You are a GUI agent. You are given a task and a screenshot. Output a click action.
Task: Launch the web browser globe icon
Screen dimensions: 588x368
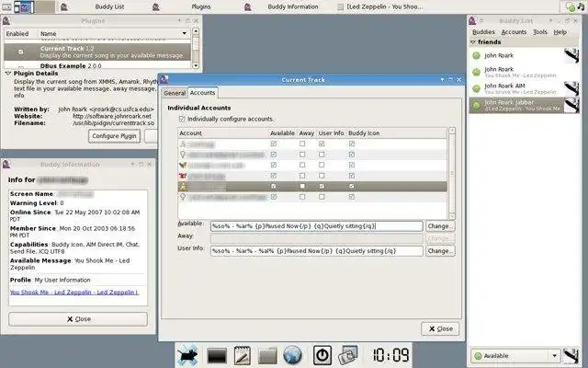coord(292,355)
